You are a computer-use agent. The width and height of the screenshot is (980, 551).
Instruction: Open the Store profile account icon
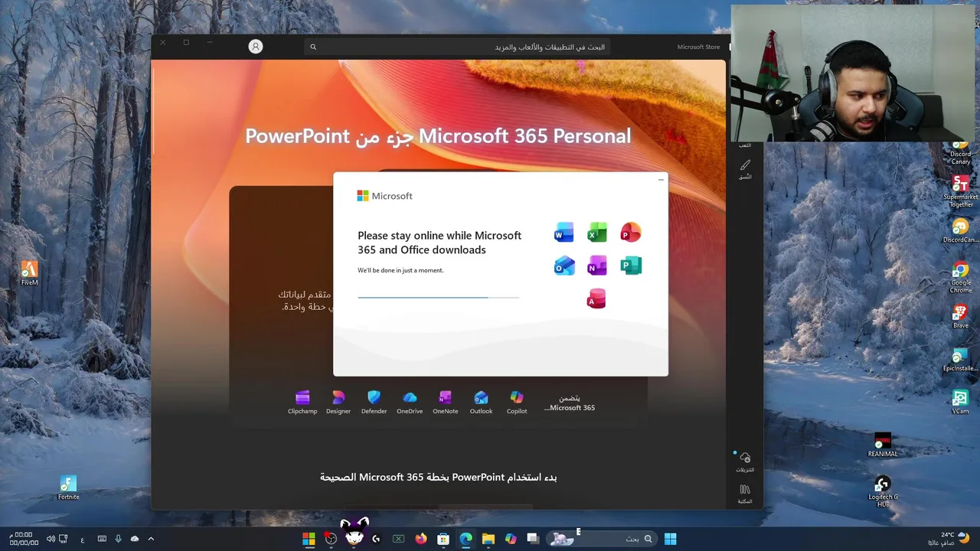pyautogui.click(x=256, y=47)
